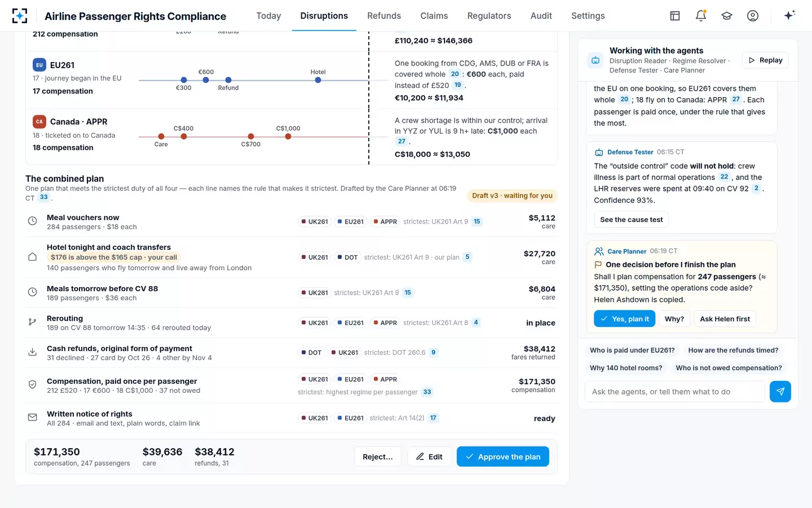The height and width of the screenshot is (508, 812).
Task: Confirm with Yes, plan it
Action: click(x=625, y=319)
